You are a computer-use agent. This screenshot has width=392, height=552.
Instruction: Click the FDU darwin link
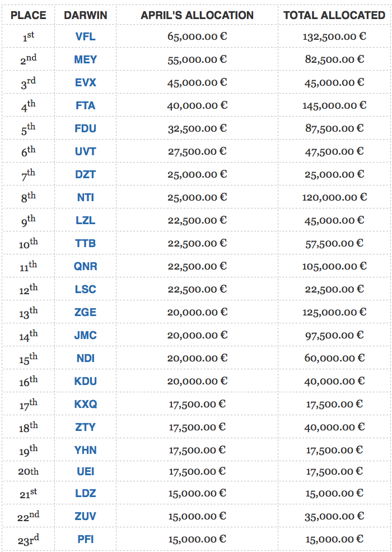(x=85, y=129)
